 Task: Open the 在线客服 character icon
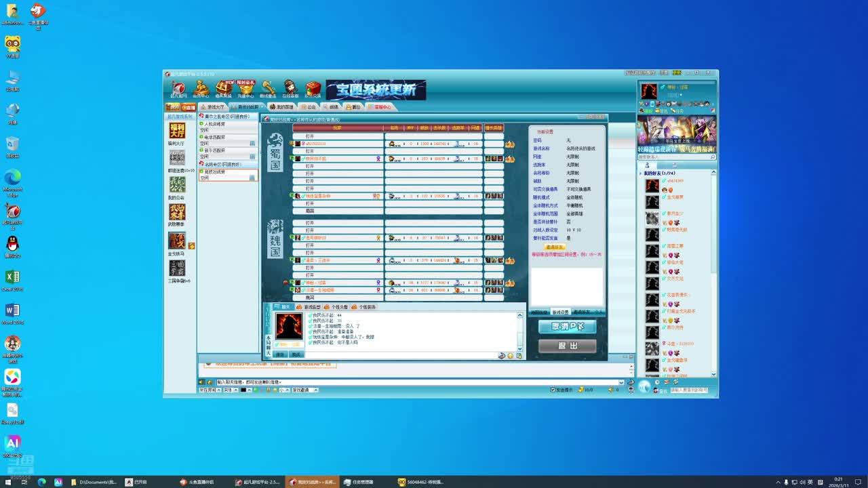290,88
